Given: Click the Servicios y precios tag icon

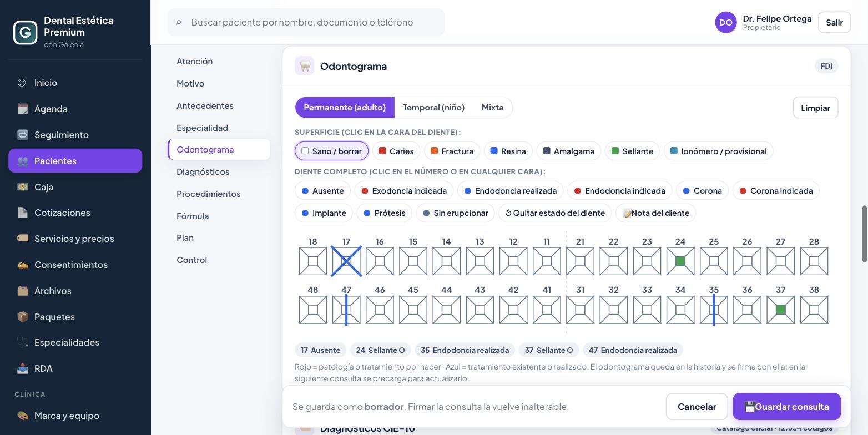Looking at the screenshot, I should (x=22, y=239).
